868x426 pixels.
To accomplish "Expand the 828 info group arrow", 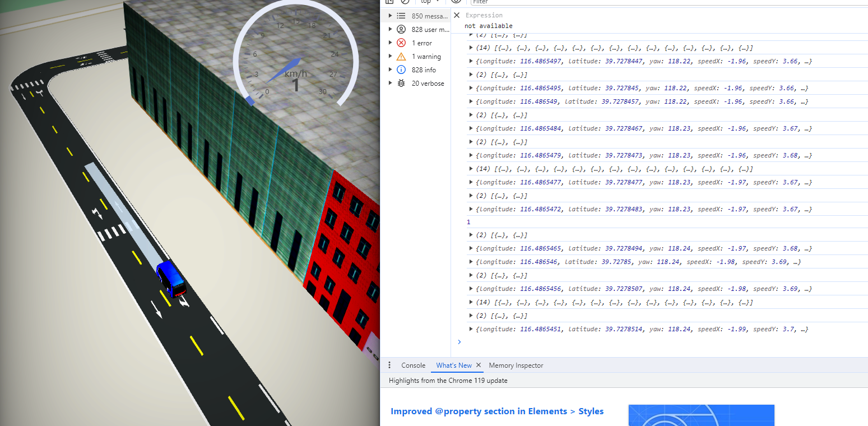I will [391, 70].
